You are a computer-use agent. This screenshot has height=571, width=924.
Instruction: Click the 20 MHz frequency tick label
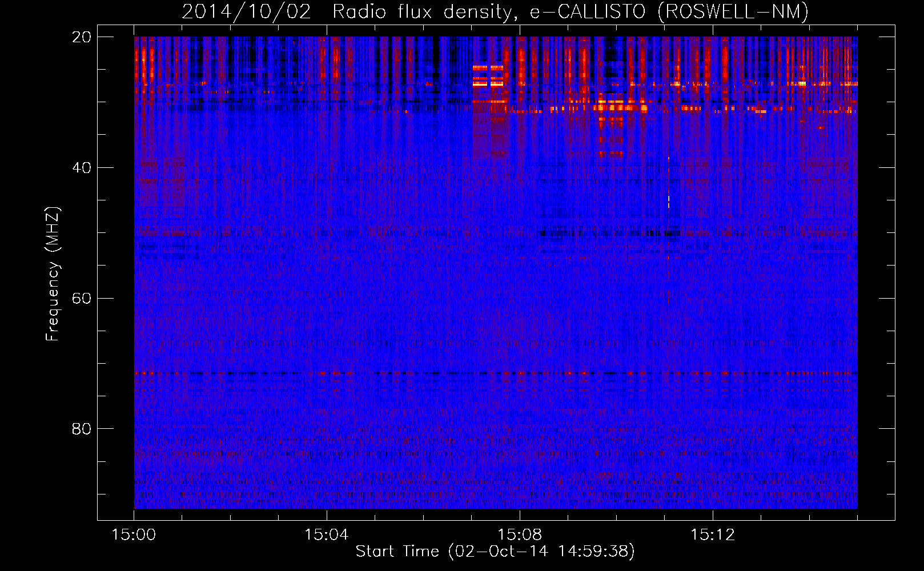pos(82,37)
